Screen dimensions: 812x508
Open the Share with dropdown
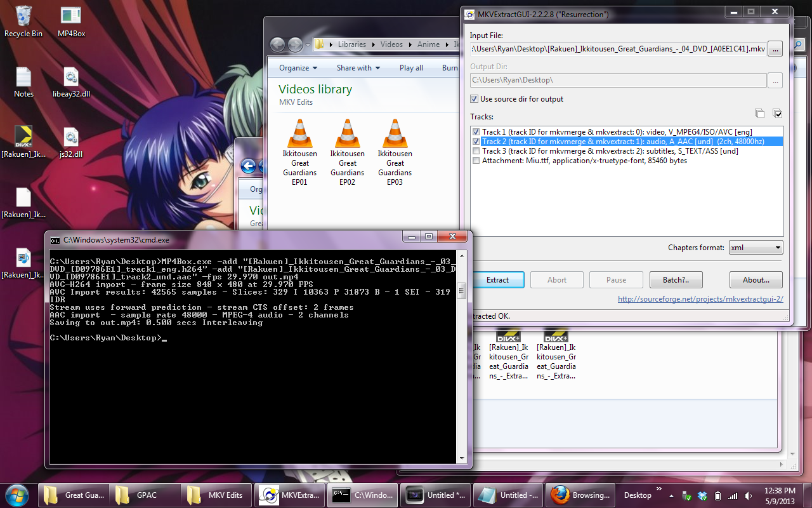pos(358,68)
